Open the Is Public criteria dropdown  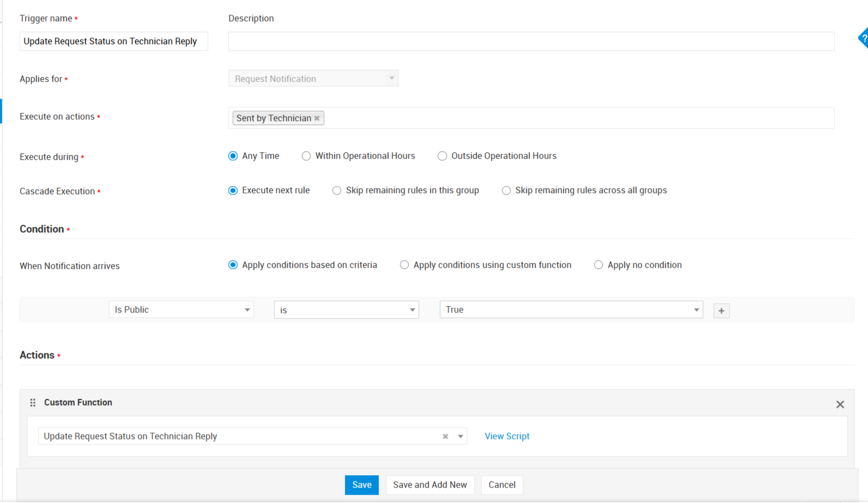click(x=181, y=310)
